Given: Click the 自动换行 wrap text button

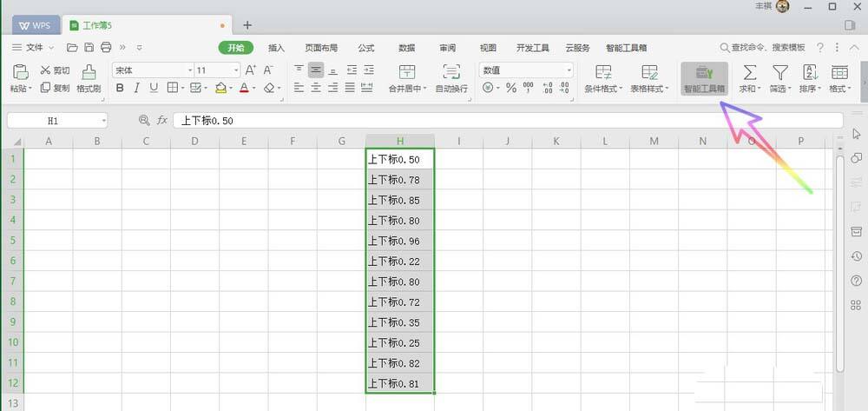Looking at the screenshot, I should point(451,79).
